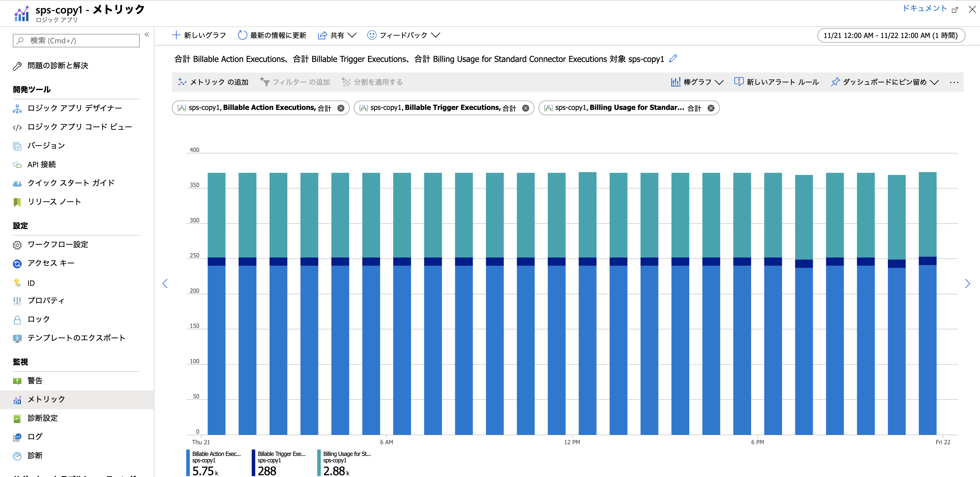980x477 pixels.
Task: Click New chart (新しいグラフ)
Action: [x=199, y=35]
